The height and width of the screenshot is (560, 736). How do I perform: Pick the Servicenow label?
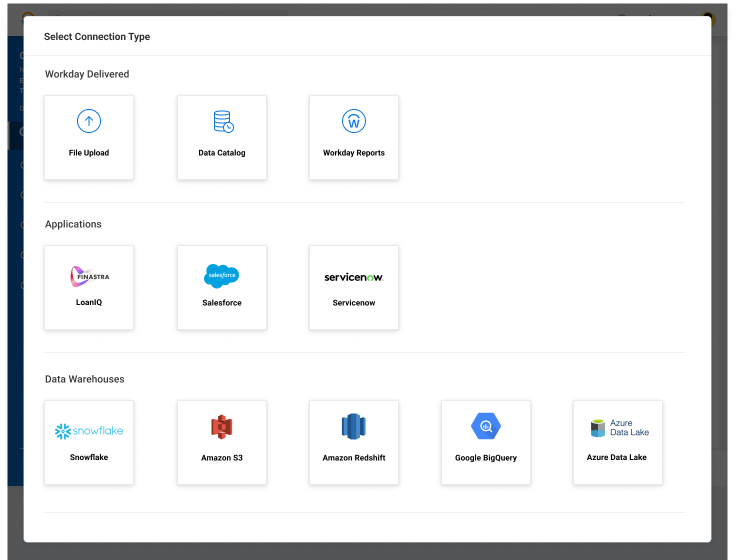pos(354,303)
